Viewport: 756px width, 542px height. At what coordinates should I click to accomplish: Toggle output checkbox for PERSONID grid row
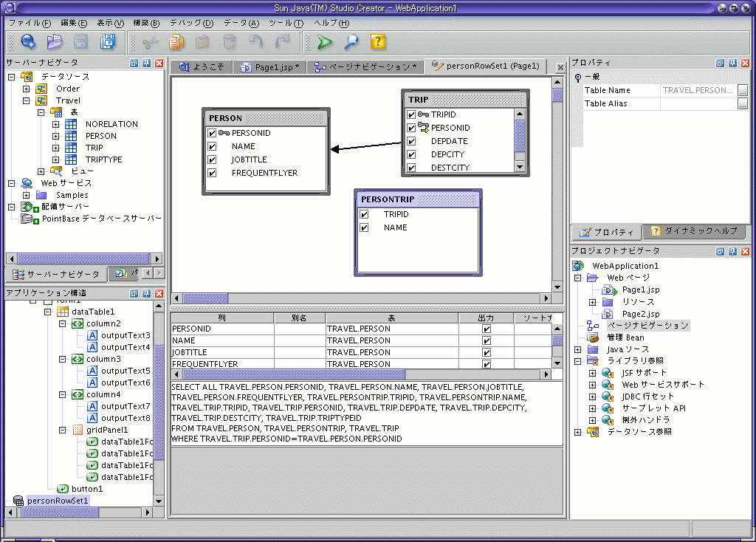[487, 329]
